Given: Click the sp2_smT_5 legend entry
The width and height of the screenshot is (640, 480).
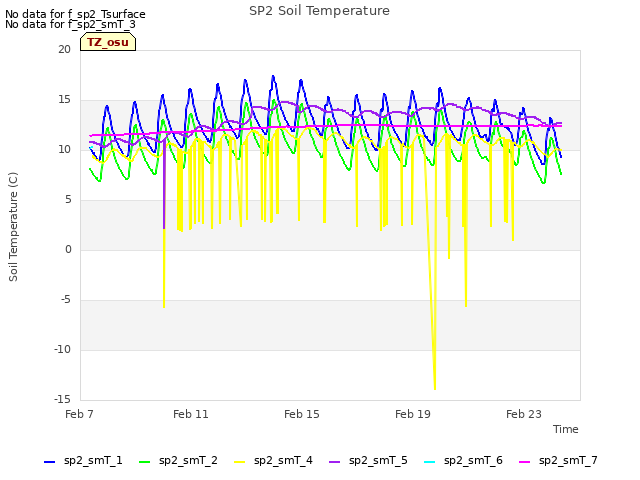Looking at the screenshot, I should click(368, 461).
